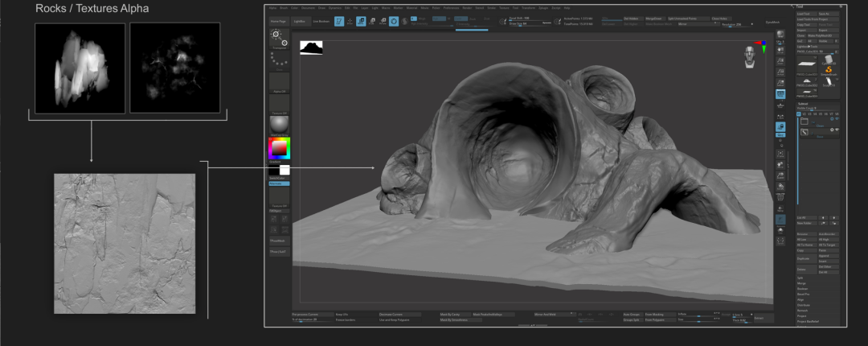
Task: Activate the Move gizmo icon in the top shelf
Action: [x=361, y=21]
